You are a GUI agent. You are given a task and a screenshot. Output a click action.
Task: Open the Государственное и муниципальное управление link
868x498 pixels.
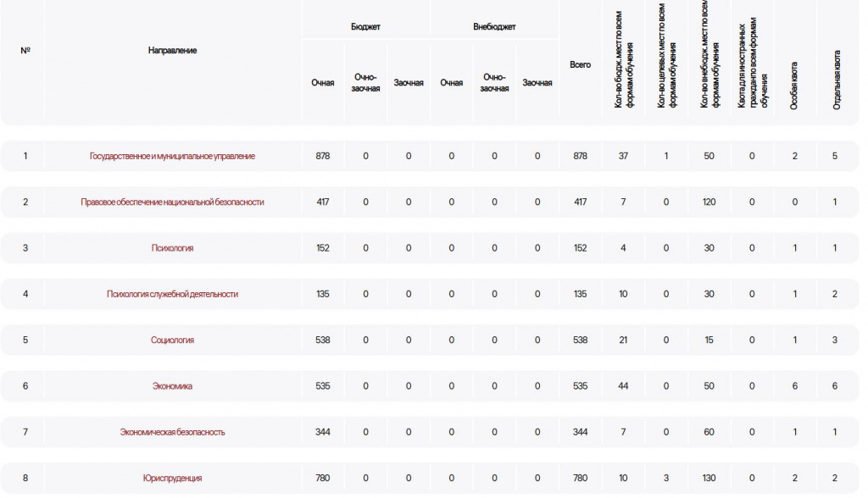click(172, 156)
